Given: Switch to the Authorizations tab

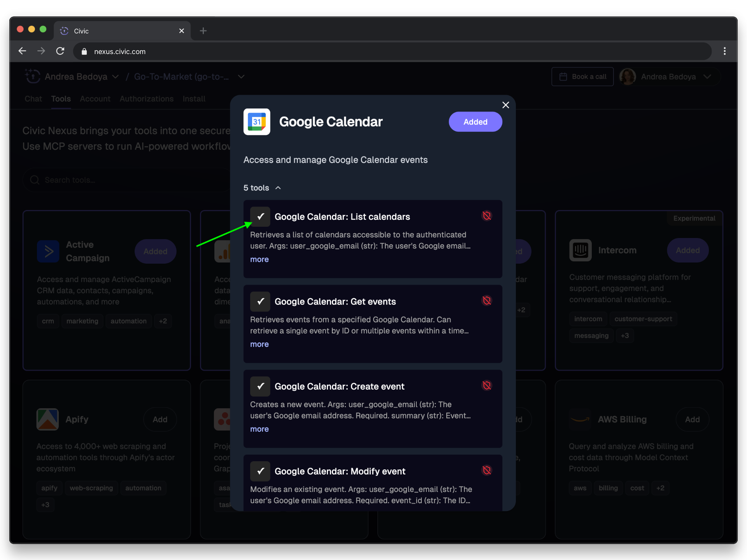Looking at the screenshot, I should coord(146,99).
